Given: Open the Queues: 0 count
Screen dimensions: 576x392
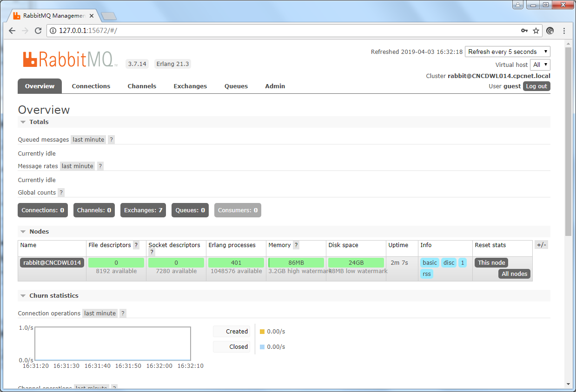Looking at the screenshot, I should [x=190, y=210].
